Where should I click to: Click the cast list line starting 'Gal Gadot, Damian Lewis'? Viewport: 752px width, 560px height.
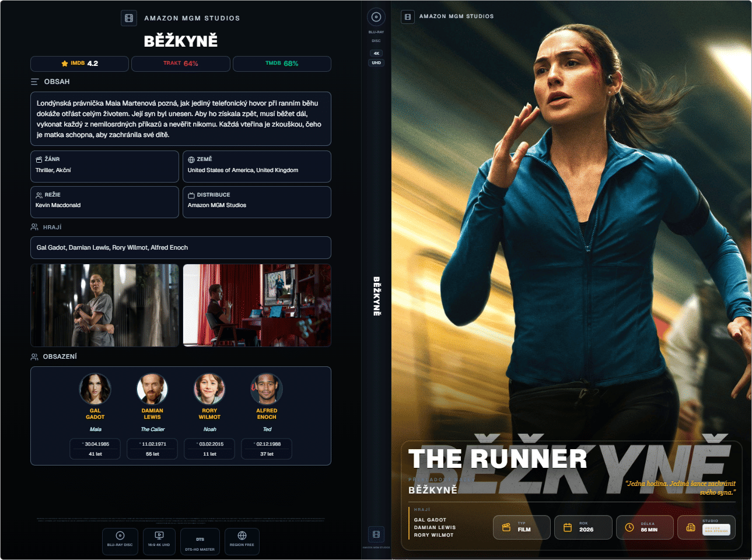tap(112, 247)
